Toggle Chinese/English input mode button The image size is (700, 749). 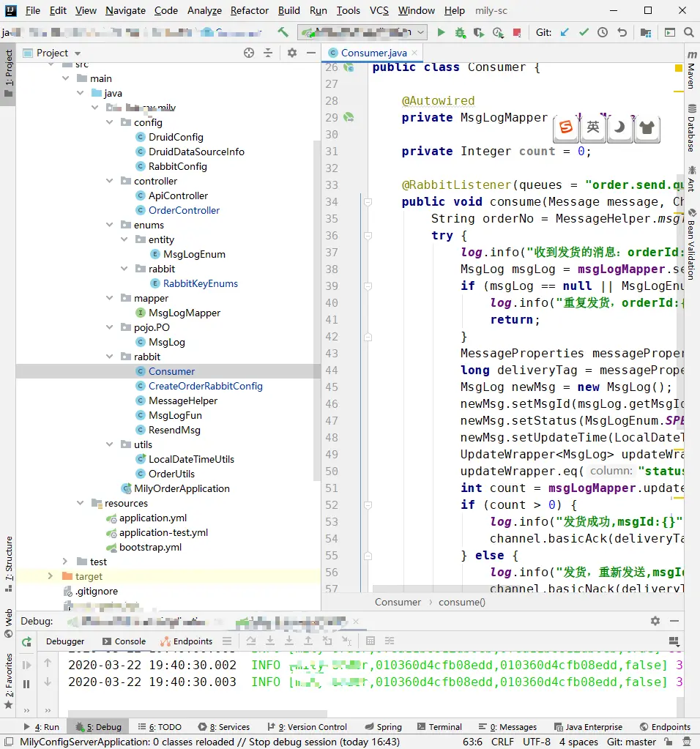593,127
